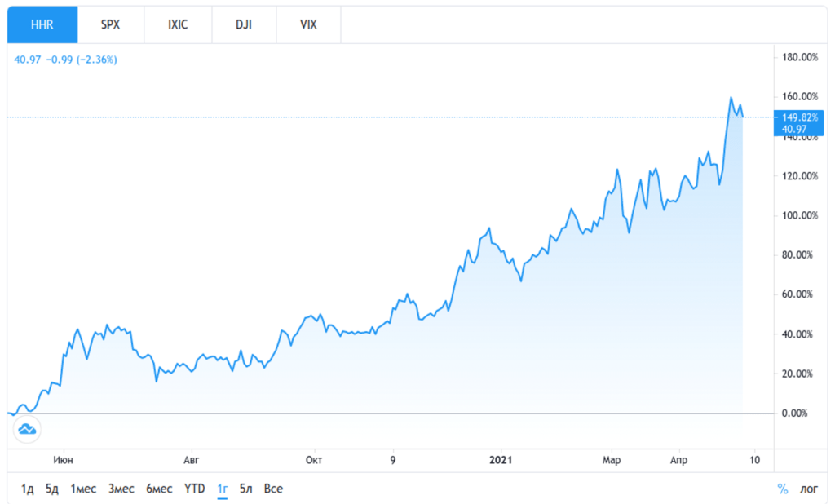Switch chart to 5л range

(246, 489)
